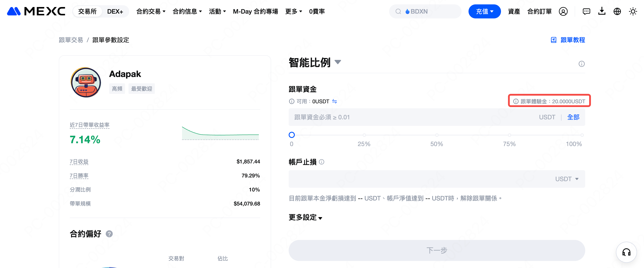This screenshot has width=644, height=268.
Task: Open the 跟單教程 link
Action: click(x=572, y=40)
